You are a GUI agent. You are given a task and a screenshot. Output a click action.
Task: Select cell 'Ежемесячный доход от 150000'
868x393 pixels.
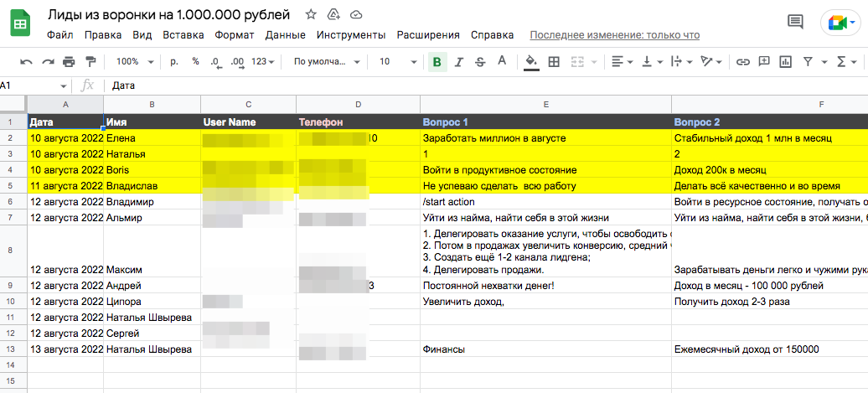pyautogui.click(x=769, y=349)
